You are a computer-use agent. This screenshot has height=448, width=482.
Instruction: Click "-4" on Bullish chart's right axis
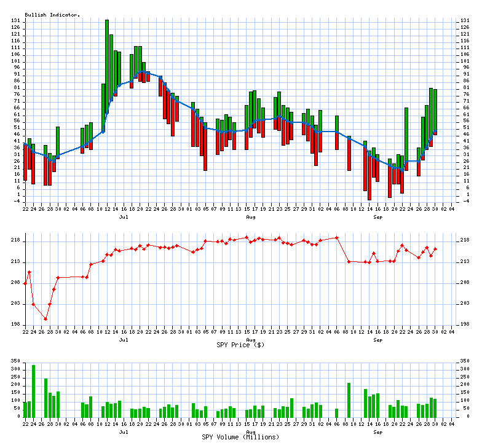tap(465, 201)
